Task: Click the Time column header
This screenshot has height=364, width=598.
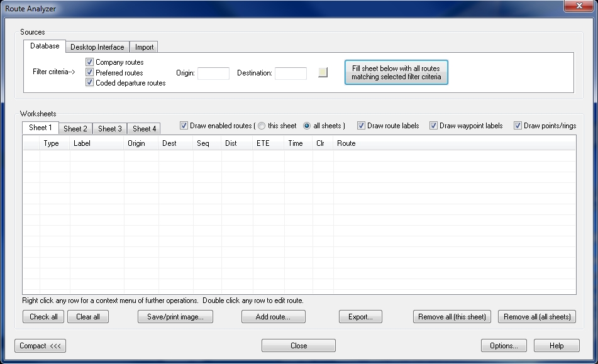Action: click(298, 143)
